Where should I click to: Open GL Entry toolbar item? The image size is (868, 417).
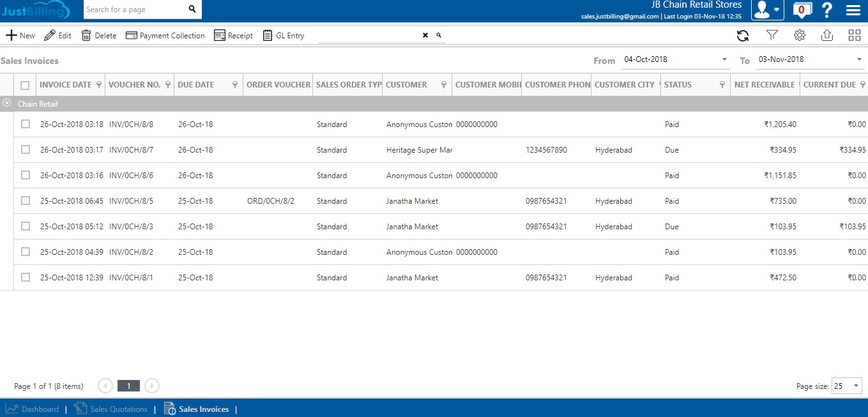click(x=284, y=36)
